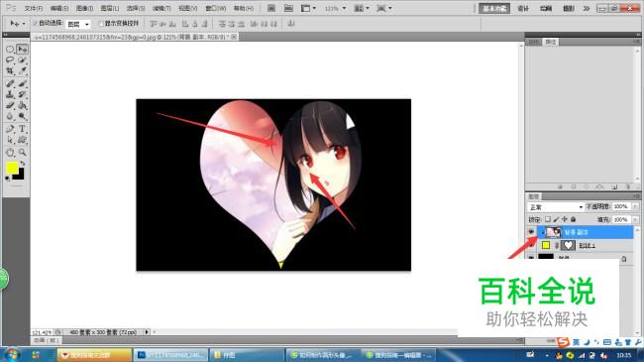Select the Elliptical Marquee tool
This screenshot has width=644, height=362.
(x=10, y=50)
